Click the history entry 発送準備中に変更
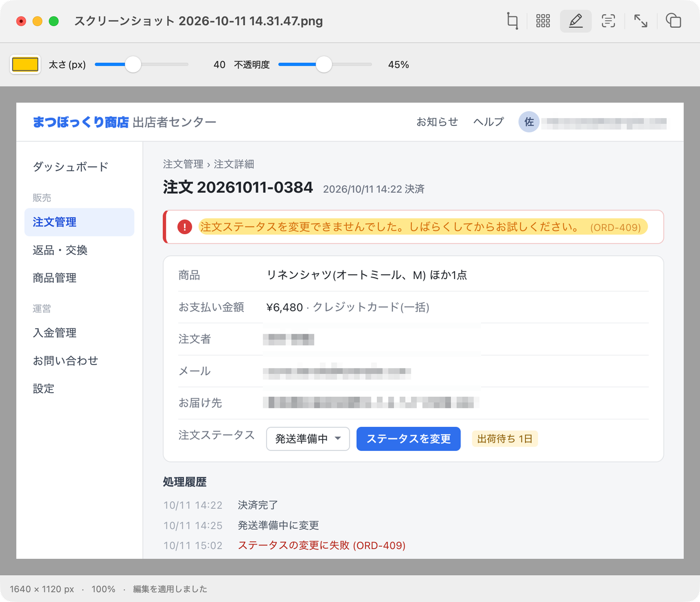The height and width of the screenshot is (602, 700). tap(278, 525)
